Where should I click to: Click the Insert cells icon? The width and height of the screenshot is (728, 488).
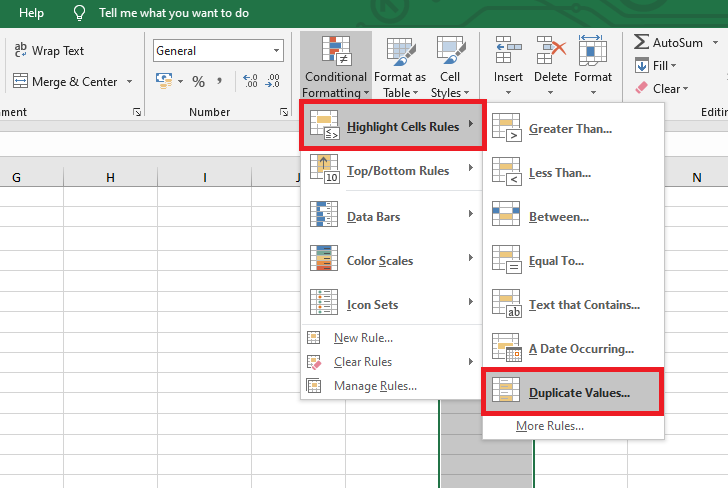[508, 50]
